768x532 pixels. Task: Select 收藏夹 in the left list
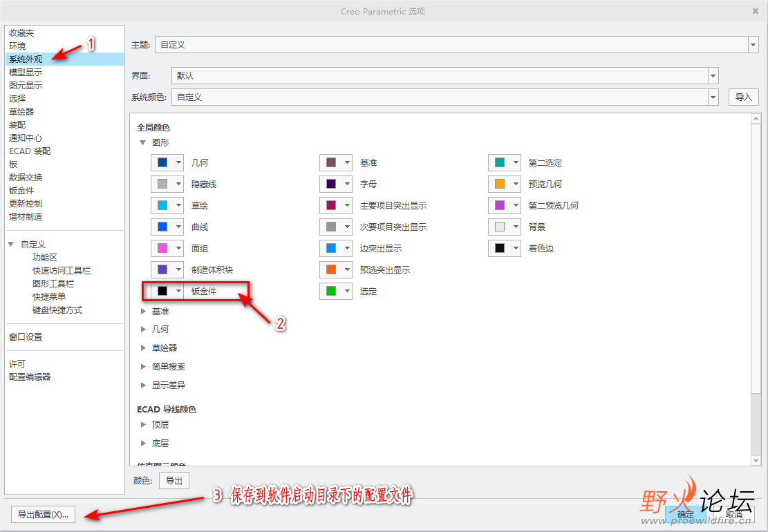21,32
